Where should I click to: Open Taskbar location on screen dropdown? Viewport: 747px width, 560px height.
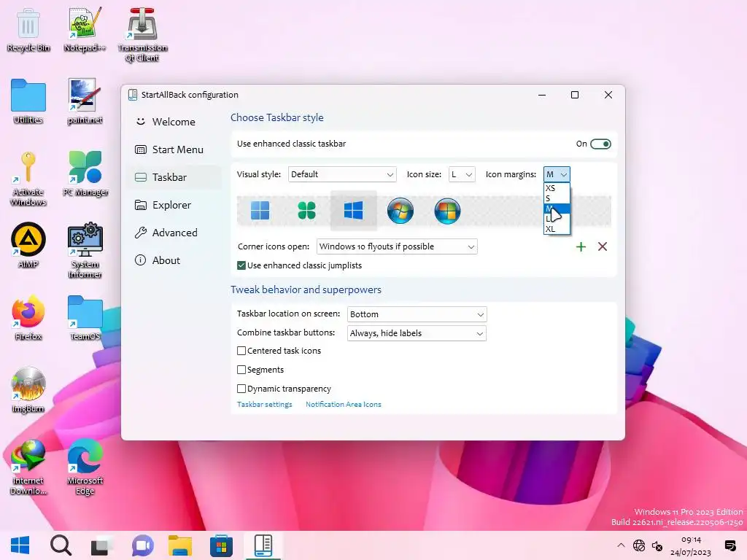tap(417, 314)
